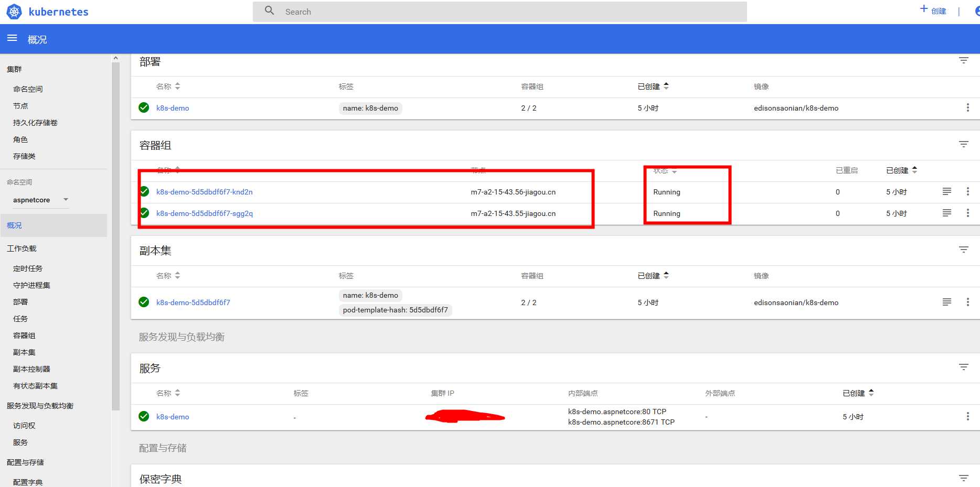Viewport: 980px width, 487px height.
Task: Select 存储类 in the sidebar
Action: (x=24, y=156)
